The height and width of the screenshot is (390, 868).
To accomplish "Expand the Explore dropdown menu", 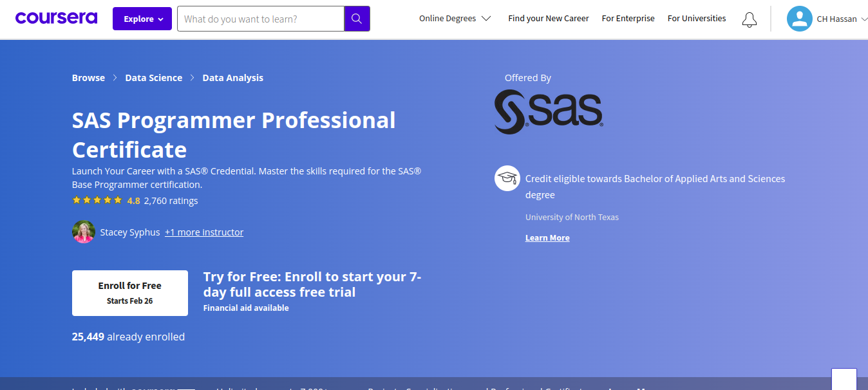I will tap(142, 19).
